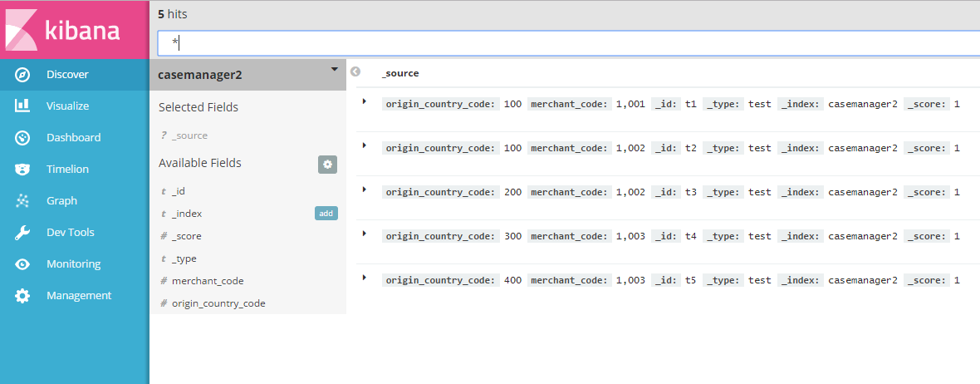Click origin_country_code value 300 in row t4
This screenshot has height=384, width=980.
pos(512,236)
